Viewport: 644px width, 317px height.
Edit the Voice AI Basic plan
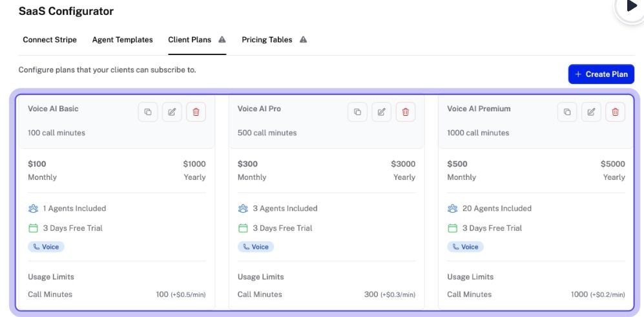(x=172, y=112)
